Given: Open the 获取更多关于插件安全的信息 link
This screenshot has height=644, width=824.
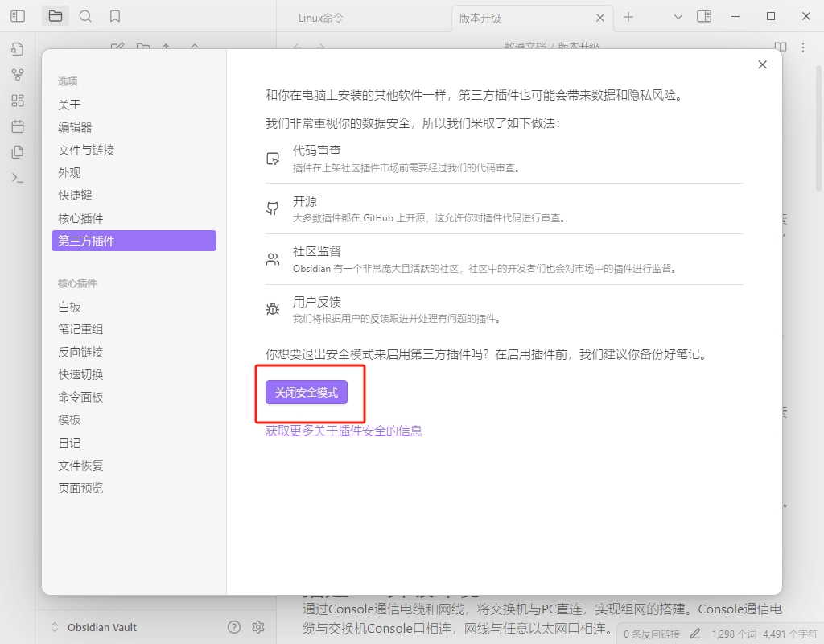Looking at the screenshot, I should pos(343,431).
